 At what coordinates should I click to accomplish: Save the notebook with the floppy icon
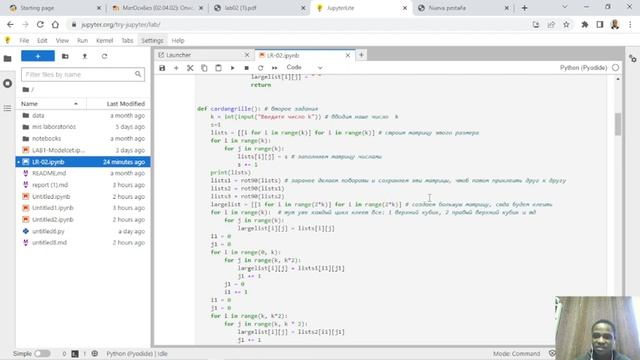[x=162, y=68]
